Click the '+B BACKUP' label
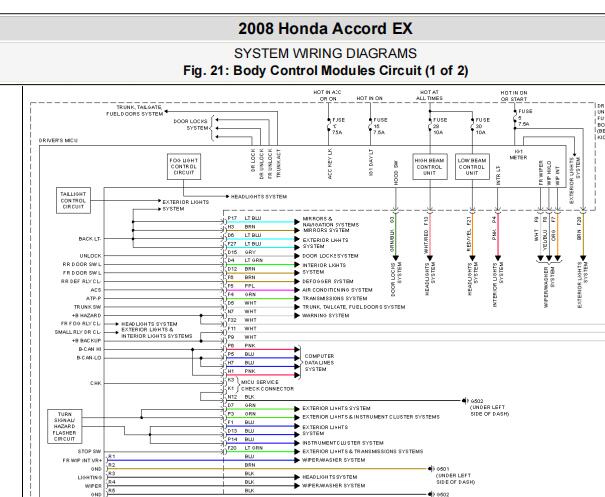This screenshot has height=497, width=605. (86, 341)
